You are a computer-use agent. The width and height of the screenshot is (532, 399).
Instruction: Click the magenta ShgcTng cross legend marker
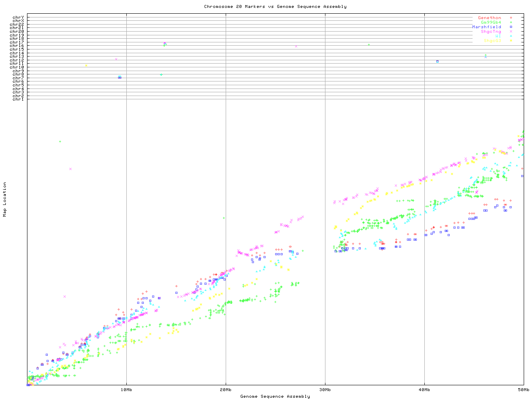(511, 32)
